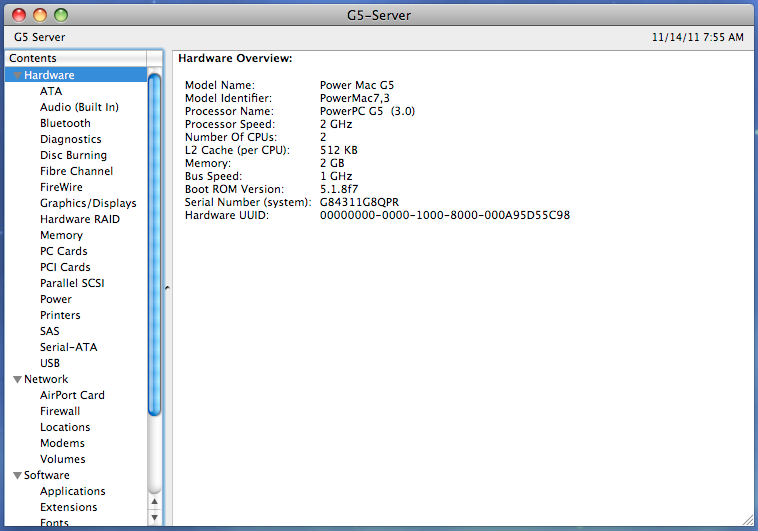Select Bluetooth hardware entry
758x531 pixels.
65,123
